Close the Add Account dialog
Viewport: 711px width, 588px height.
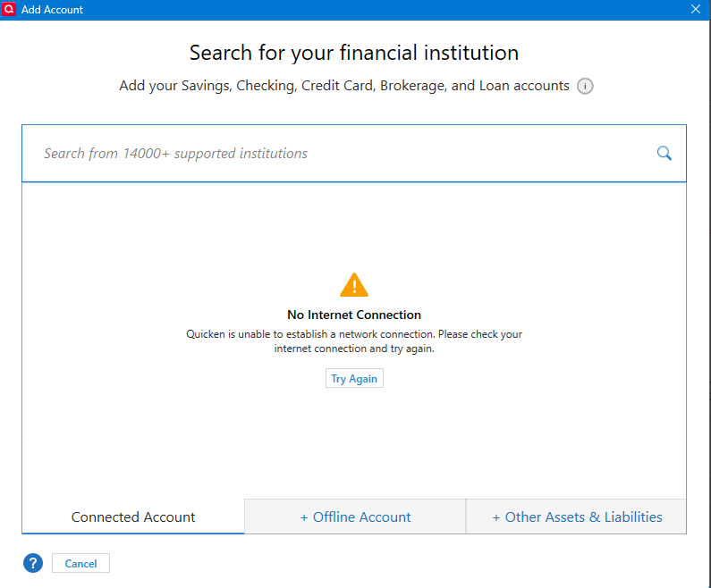(x=696, y=9)
